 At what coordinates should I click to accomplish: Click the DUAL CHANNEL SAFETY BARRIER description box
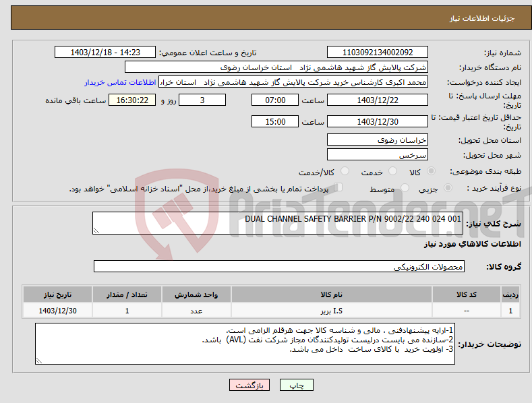(278, 223)
